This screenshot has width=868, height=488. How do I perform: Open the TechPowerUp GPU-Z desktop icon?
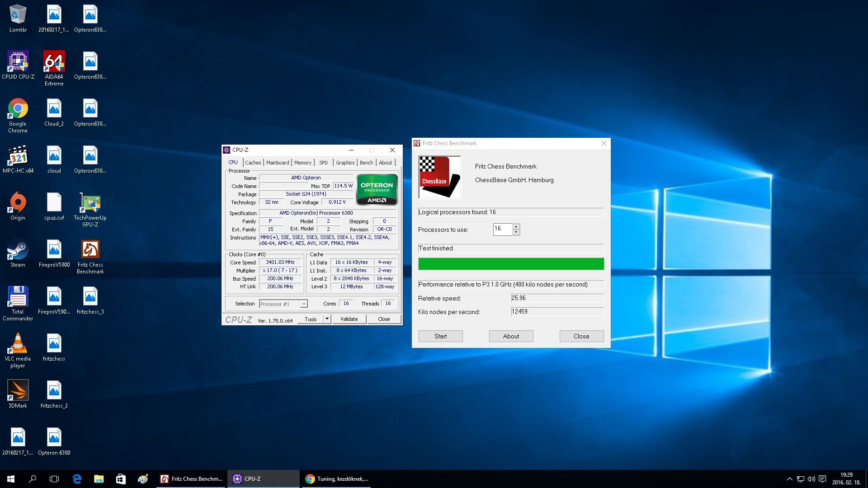[90, 209]
